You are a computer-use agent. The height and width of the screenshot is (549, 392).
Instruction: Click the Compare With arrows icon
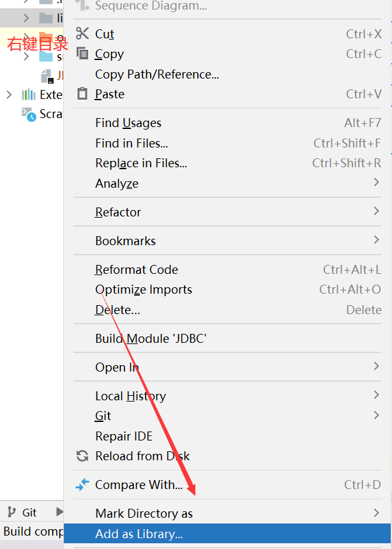click(82, 485)
